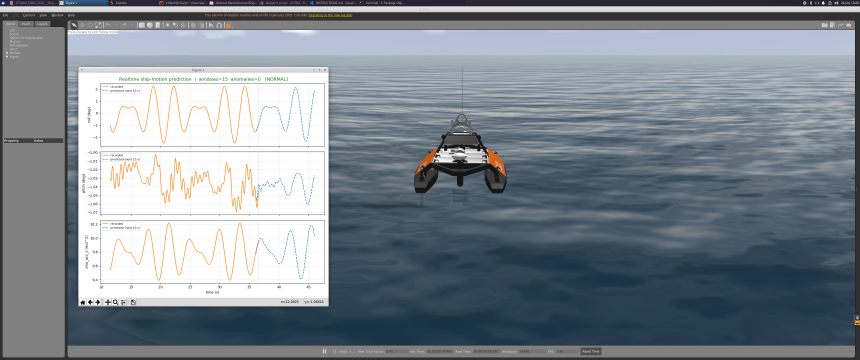This screenshot has height=360, width=860.
Task: Select the matplotlib zoom magnifier tool
Action: [115, 302]
